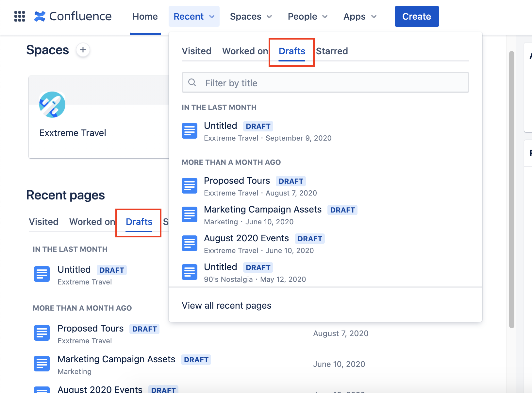Screen dimensions: 532x393
Task: Click the plus icon beside Spaces heading
Action: (x=83, y=50)
